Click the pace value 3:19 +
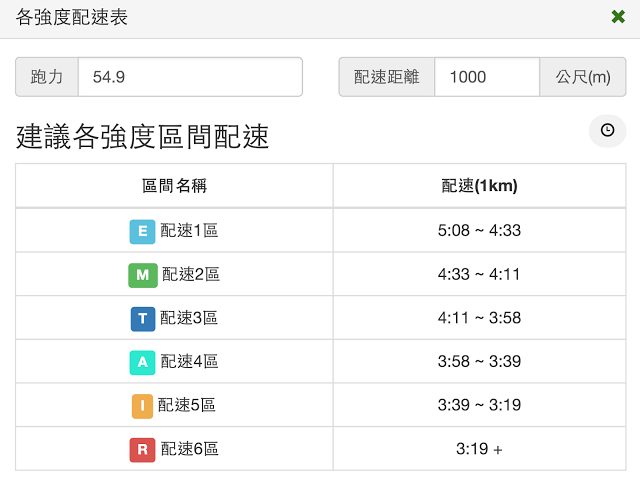This screenshot has width=640, height=484. click(479, 449)
